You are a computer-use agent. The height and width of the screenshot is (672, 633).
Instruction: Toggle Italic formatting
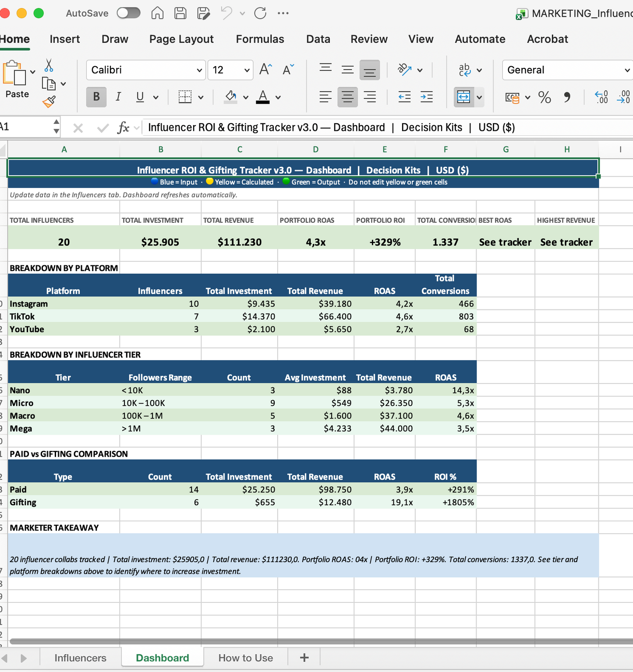118,97
